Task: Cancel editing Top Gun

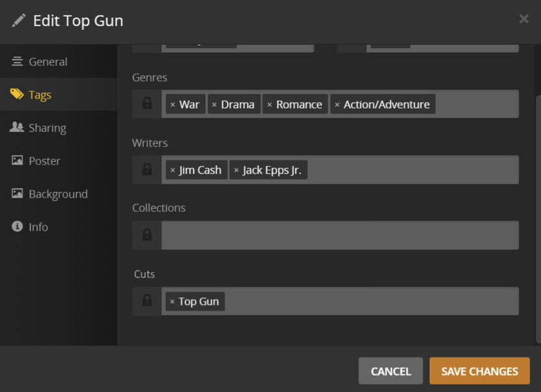Action: coord(391,371)
